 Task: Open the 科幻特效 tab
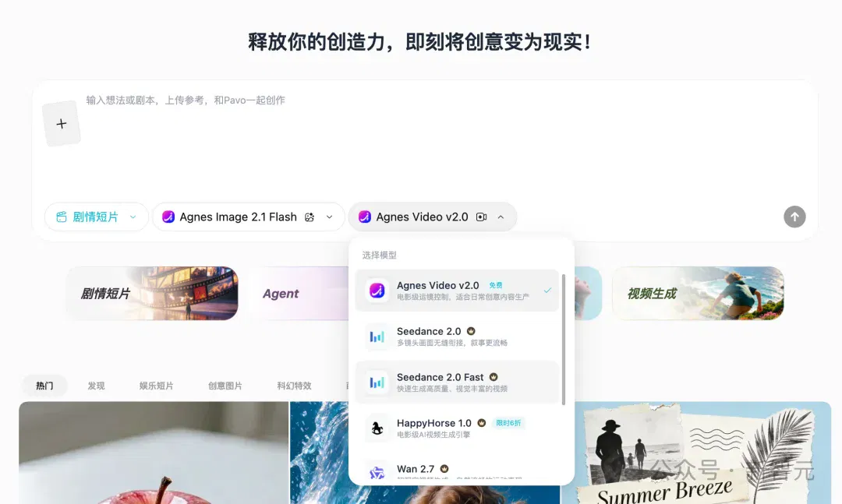coord(294,386)
